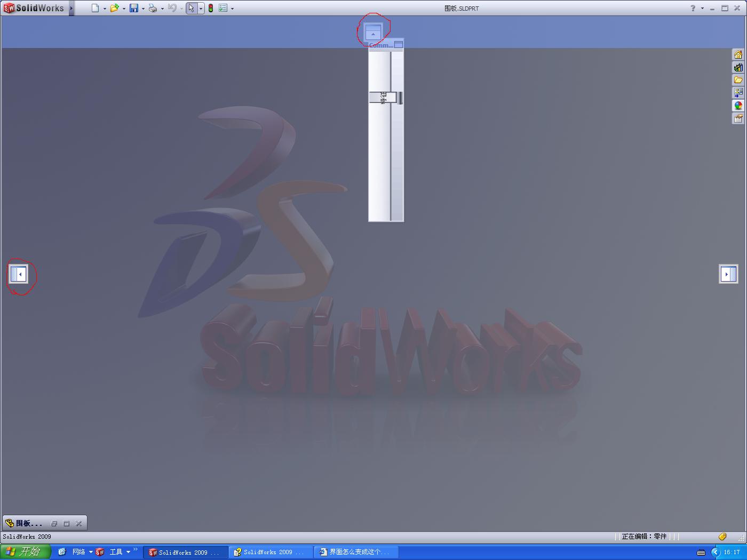
Task: Show more quick launch items chevron
Action: pyautogui.click(x=136, y=549)
